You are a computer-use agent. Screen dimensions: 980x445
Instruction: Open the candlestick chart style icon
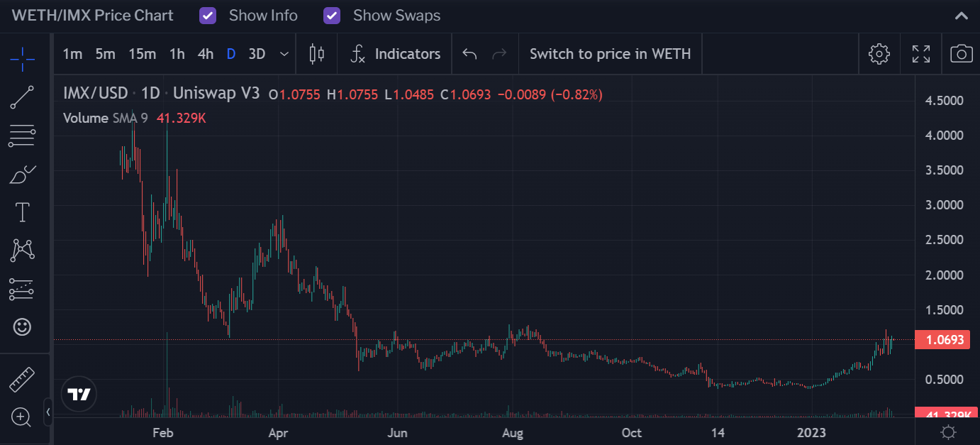pos(316,53)
